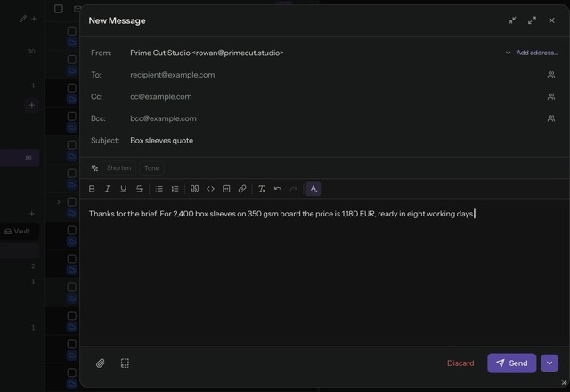Open contacts picker for Bcc field
This screenshot has height=392, width=570.
pos(551,118)
